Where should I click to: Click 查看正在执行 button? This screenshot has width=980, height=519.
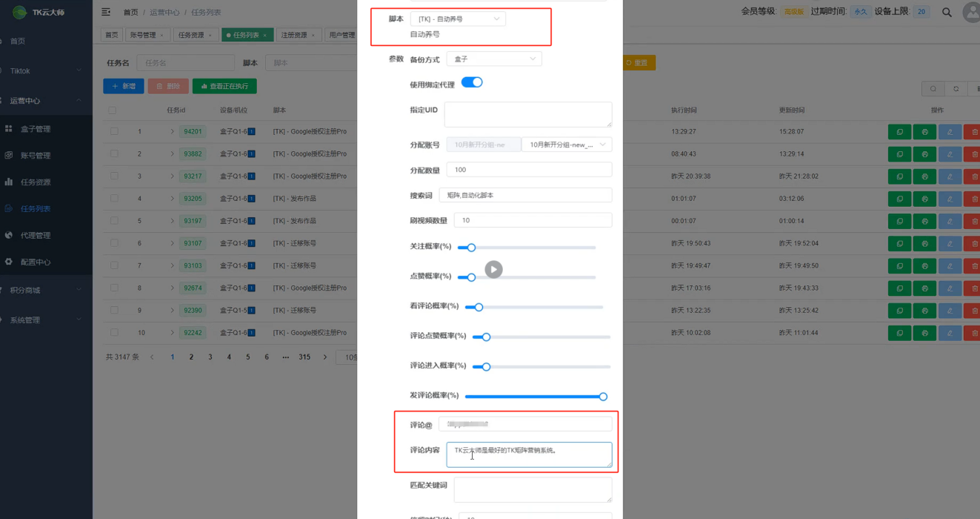point(224,86)
